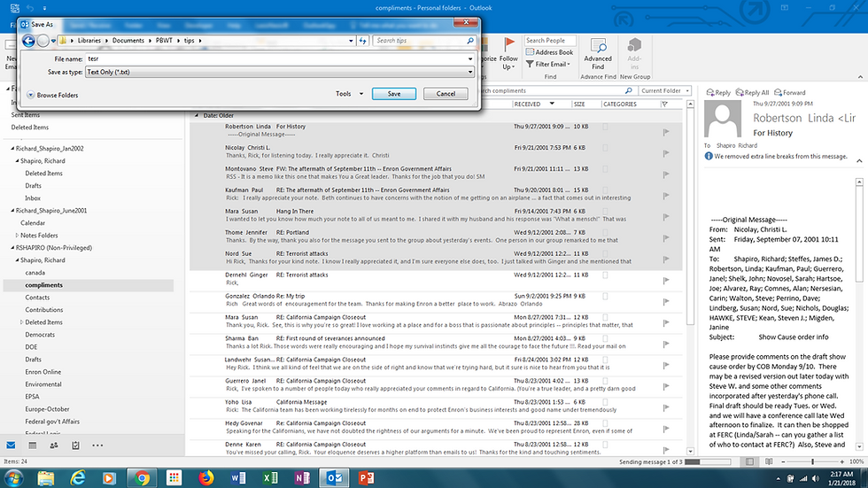Screen dimensions: 868x488
Task: Toggle category box for Dernehl Ginger message
Action: pos(605,275)
